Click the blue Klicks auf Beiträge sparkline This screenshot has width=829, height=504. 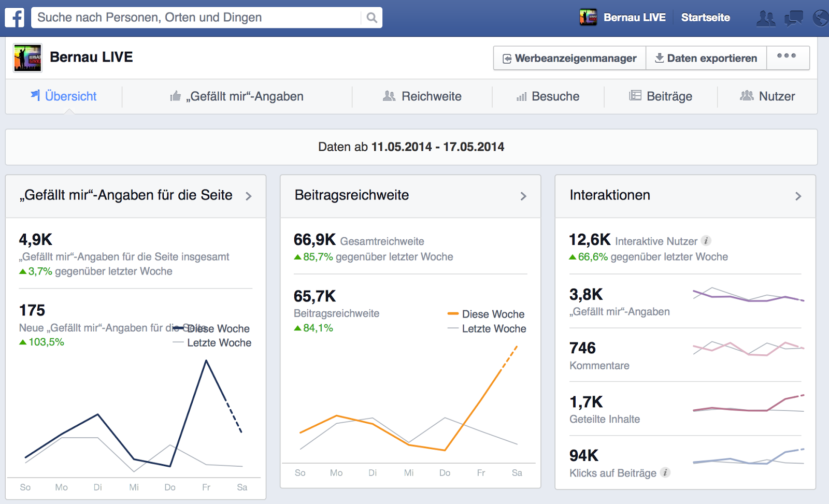tap(748, 457)
